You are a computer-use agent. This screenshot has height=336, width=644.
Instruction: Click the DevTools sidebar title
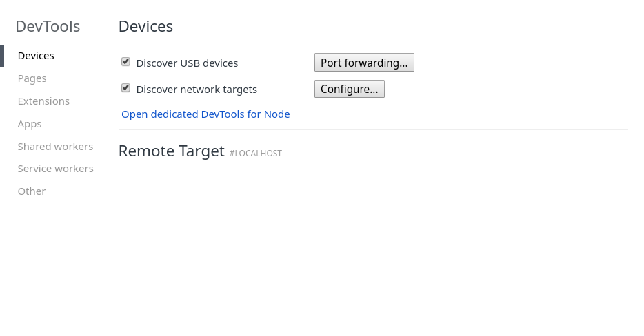(x=48, y=27)
